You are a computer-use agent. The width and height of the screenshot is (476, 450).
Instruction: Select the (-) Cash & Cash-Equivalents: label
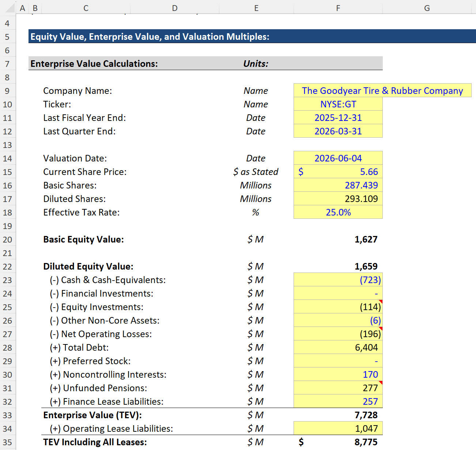[x=107, y=280]
